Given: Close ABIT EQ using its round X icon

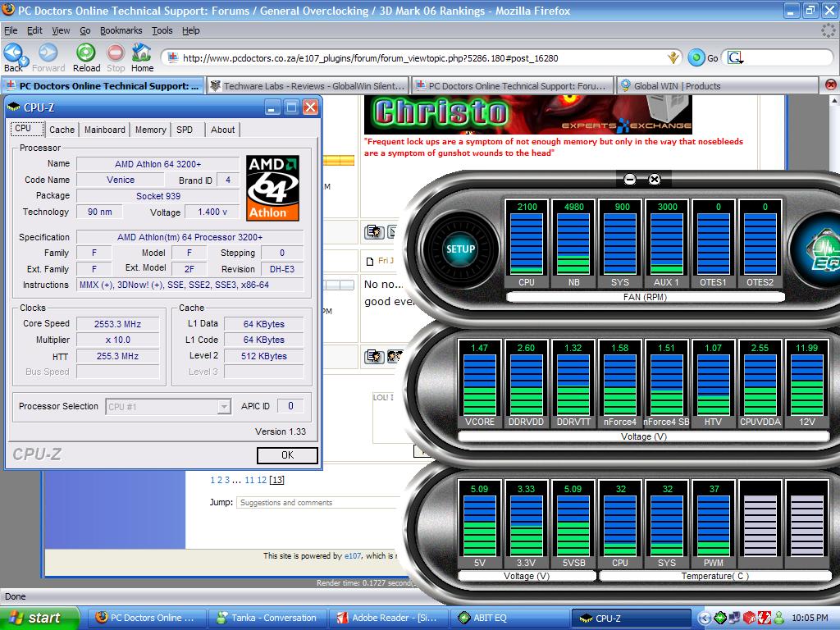Looking at the screenshot, I should coord(655,179).
